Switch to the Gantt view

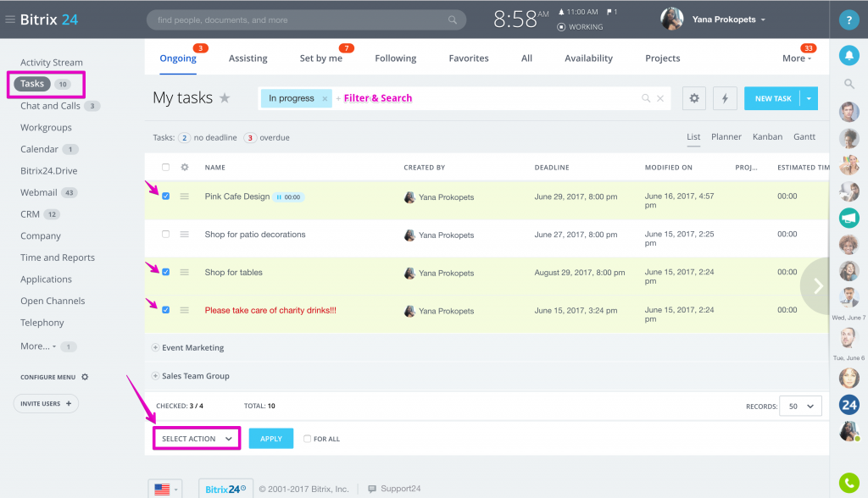[804, 136]
